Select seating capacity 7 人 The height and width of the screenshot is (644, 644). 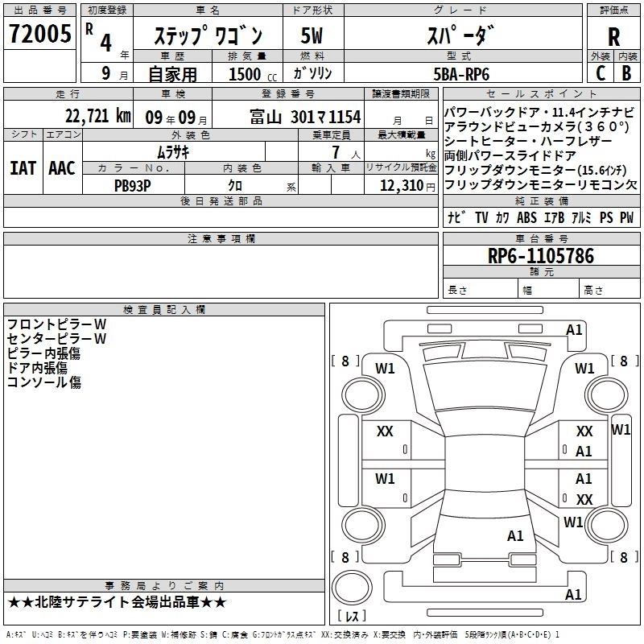(x=346, y=153)
